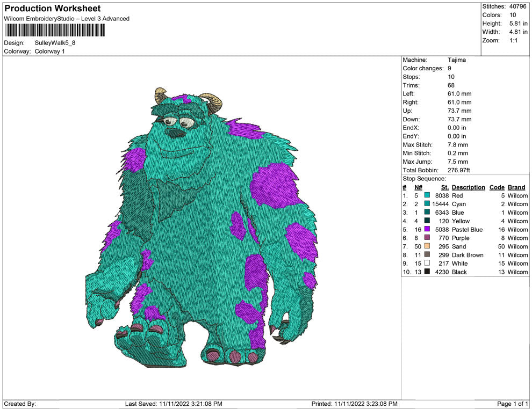Click the Color changes value 9
532x409 pixels.
pos(449,69)
